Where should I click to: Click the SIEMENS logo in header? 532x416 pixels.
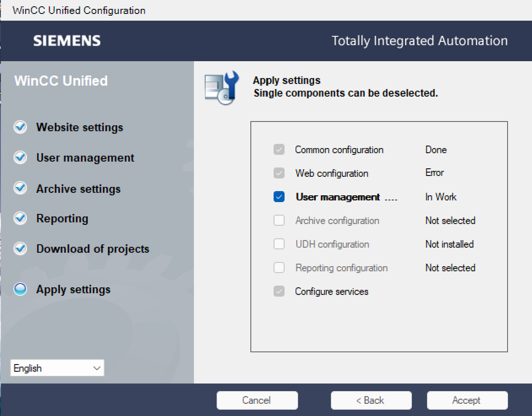click(67, 41)
